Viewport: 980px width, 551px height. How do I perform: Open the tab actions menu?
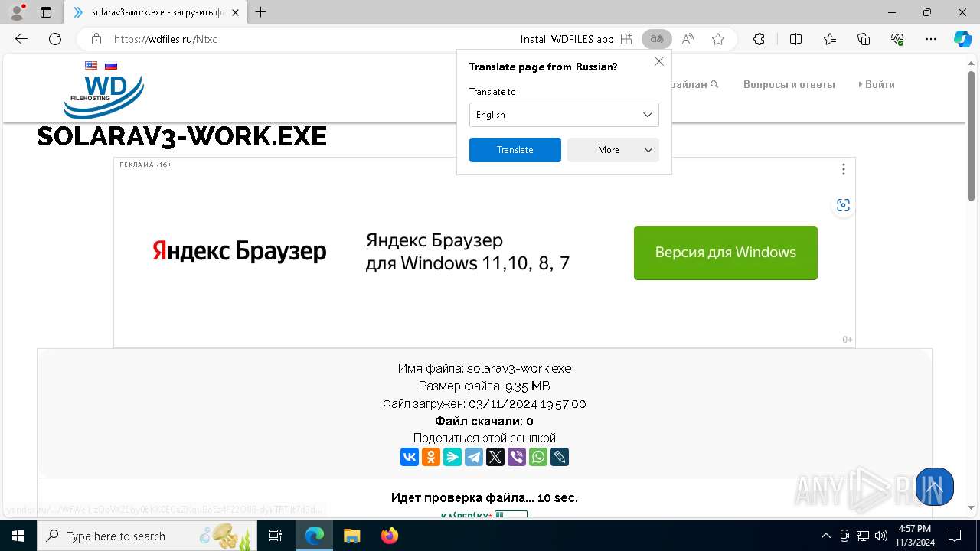point(46,12)
